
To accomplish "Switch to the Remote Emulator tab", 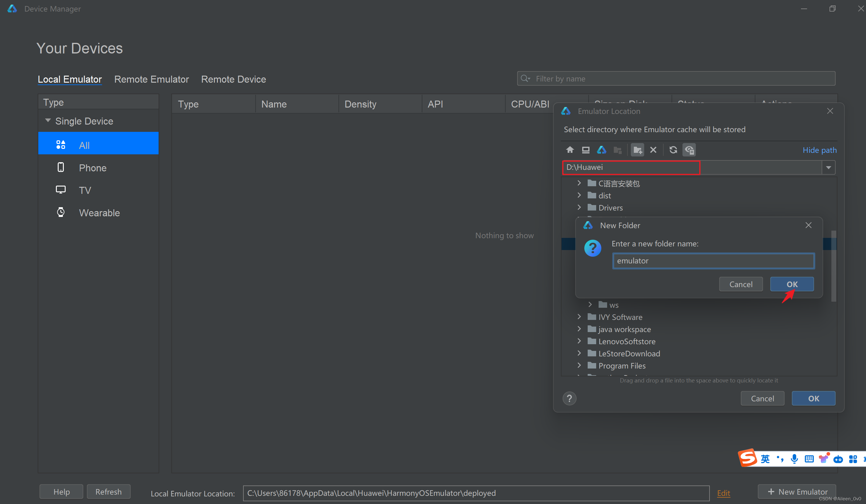I will click(151, 79).
